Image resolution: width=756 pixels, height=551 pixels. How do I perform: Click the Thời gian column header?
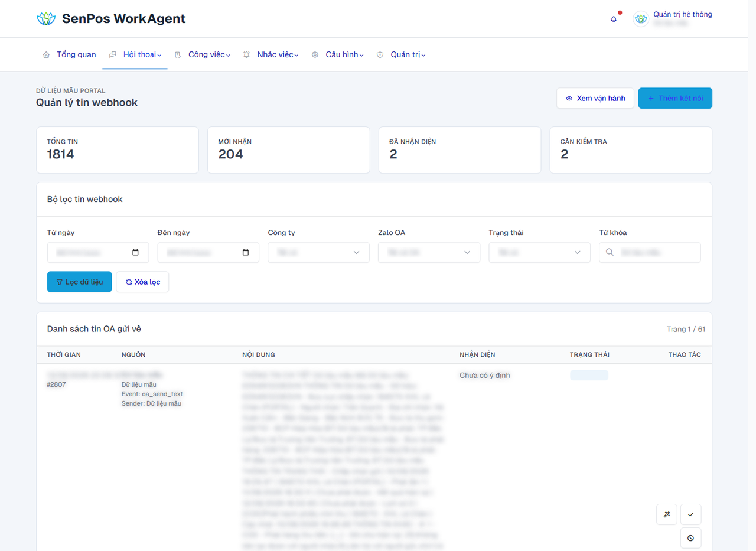(x=64, y=355)
